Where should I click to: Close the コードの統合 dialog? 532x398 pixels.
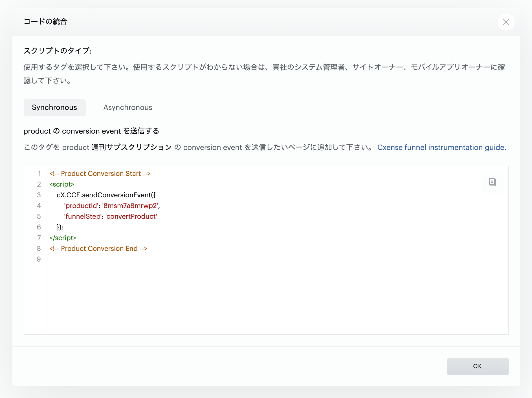click(x=506, y=22)
